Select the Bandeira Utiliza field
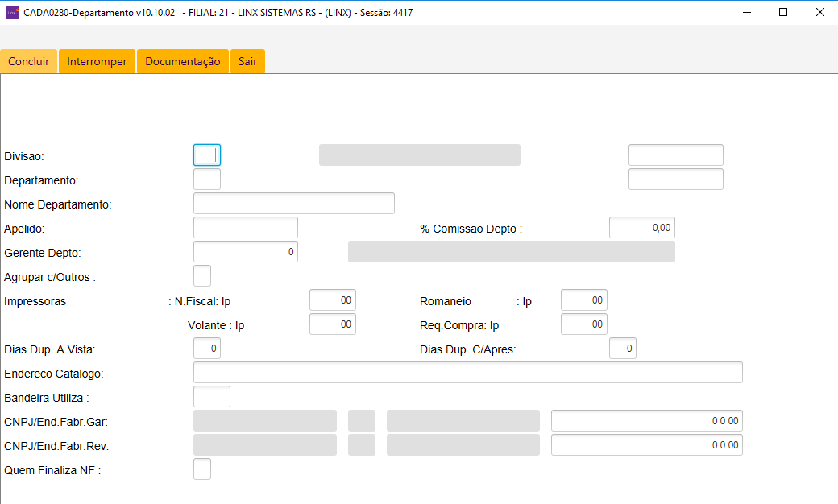This screenshot has width=838, height=504. [212, 397]
